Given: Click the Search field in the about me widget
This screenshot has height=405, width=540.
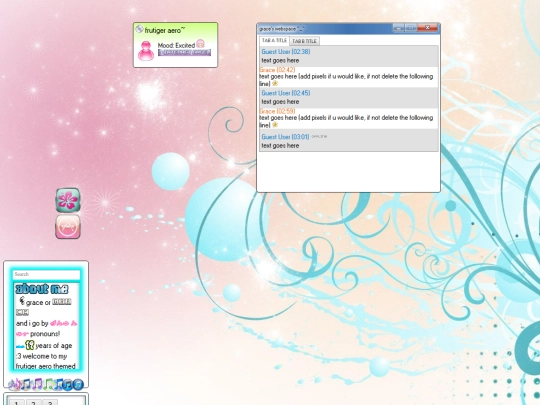Looking at the screenshot, I should [x=46, y=274].
